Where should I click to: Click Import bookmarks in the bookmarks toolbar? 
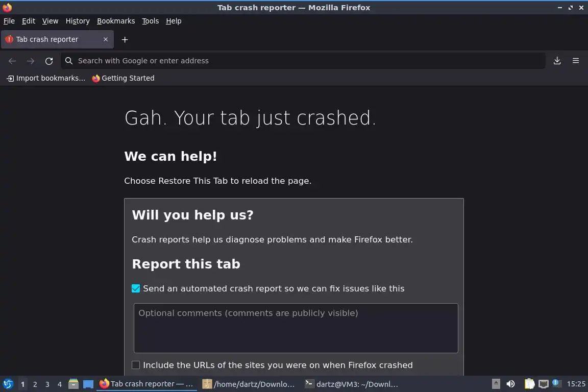point(46,78)
